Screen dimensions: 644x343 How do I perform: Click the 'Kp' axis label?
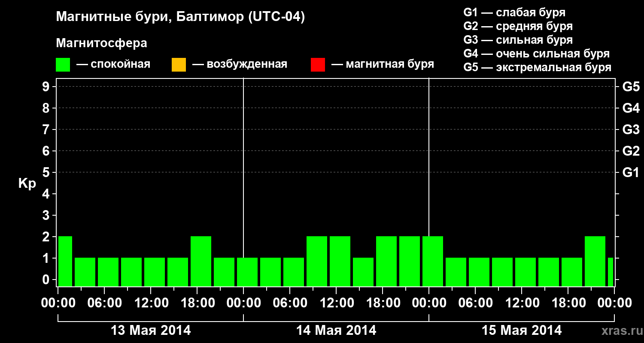(x=27, y=184)
